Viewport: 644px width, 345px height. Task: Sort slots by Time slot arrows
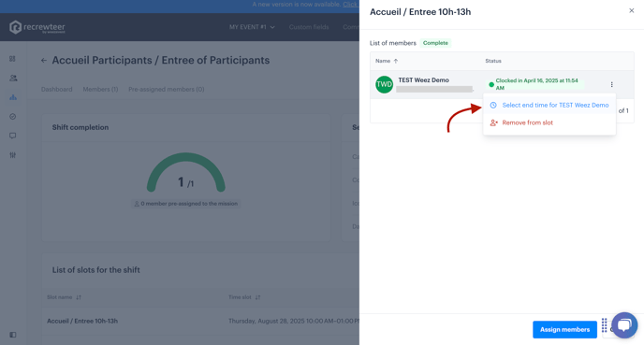click(257, 297)
